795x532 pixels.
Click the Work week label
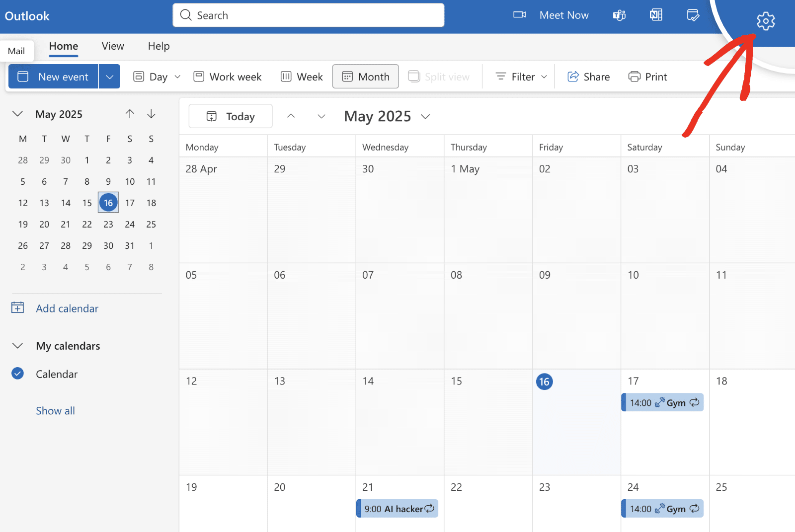236,77
